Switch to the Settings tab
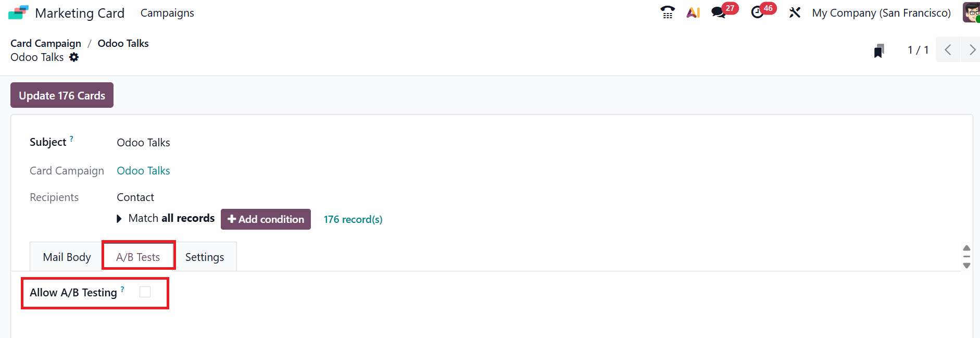 click(205, 257)
